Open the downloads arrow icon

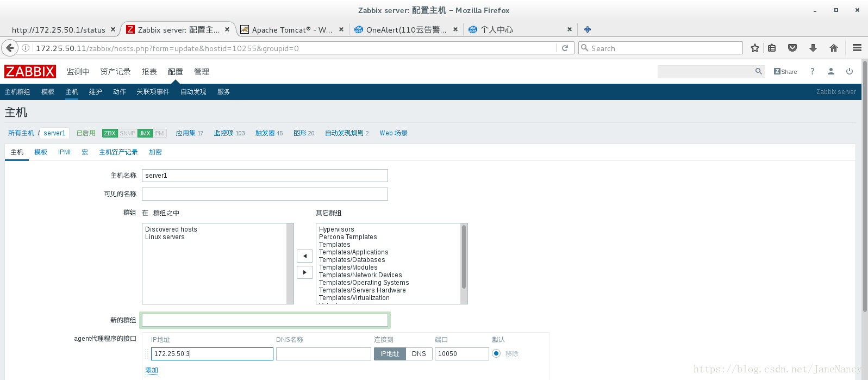[x=813, y=48]
